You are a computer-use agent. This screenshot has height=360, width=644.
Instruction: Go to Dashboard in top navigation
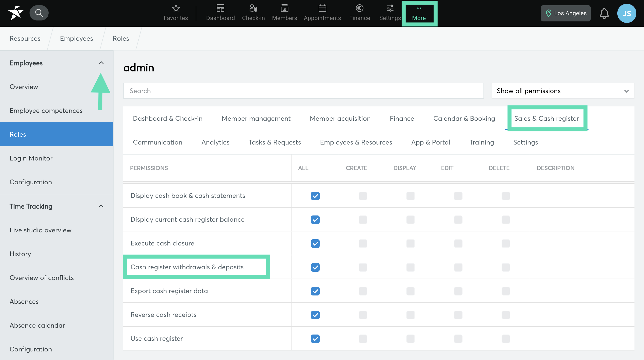click(220, 13)
